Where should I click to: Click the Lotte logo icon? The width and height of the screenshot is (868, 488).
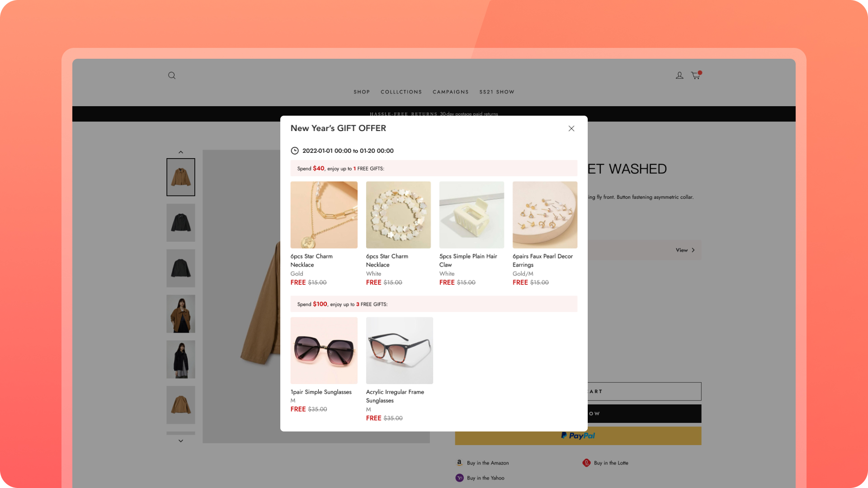pyautogui.click(x=586, y=463)
